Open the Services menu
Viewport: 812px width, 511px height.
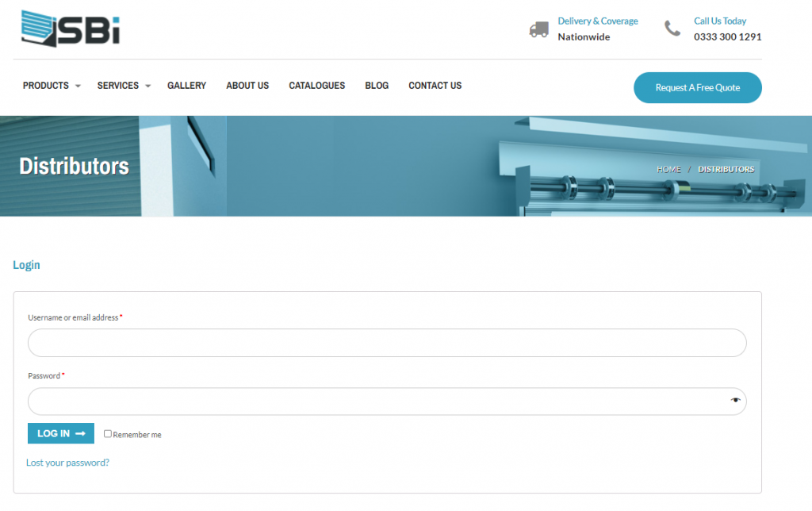[x=118, y=86]
